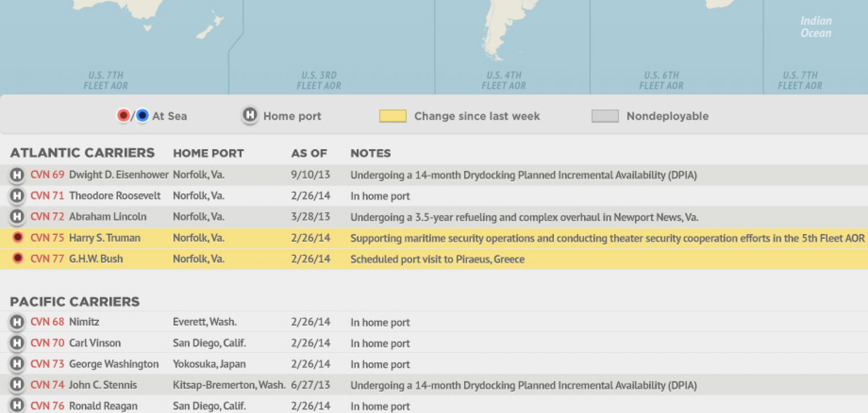
Task: Select the red At Sea dot next to Harry S. Truman
Action: (17, 238)
